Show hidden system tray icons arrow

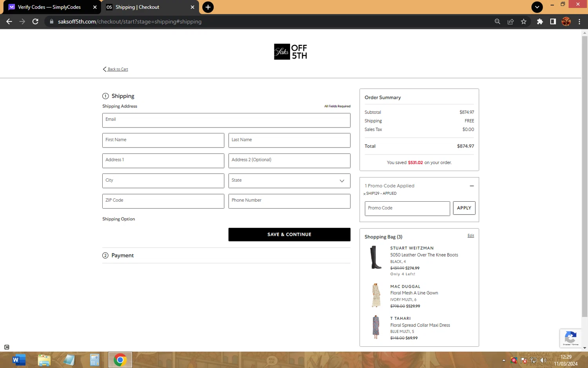tap(504, 360)
